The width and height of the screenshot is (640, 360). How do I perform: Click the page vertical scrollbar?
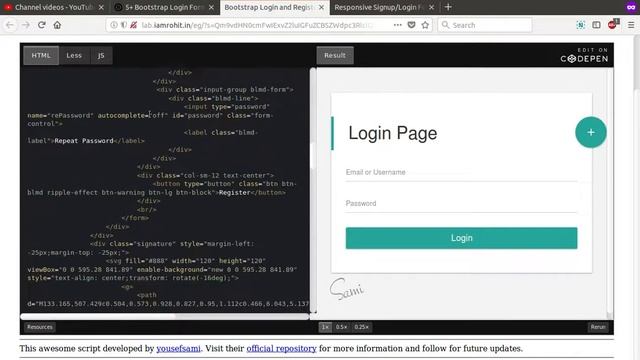tap(637, 63)
